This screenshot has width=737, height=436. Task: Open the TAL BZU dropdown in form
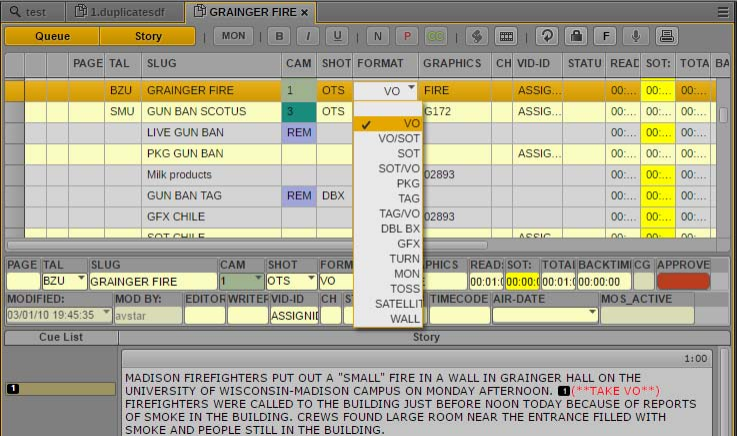[81, 278]
